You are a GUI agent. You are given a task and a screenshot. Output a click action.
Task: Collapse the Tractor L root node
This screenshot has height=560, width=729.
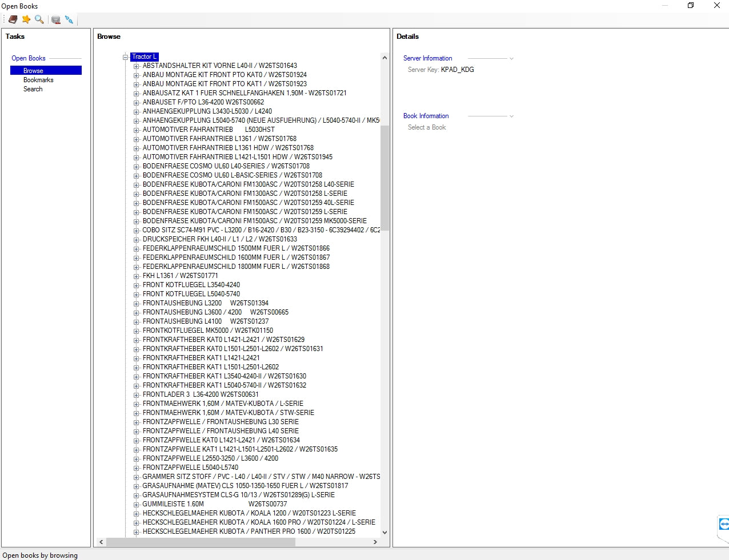click(x=125, y=57)
